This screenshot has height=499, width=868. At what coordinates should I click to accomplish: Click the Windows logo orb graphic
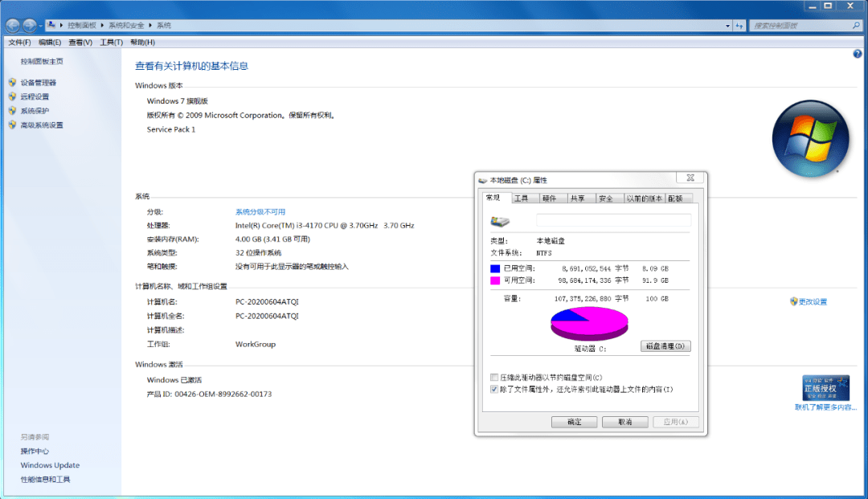click(810, 138)
